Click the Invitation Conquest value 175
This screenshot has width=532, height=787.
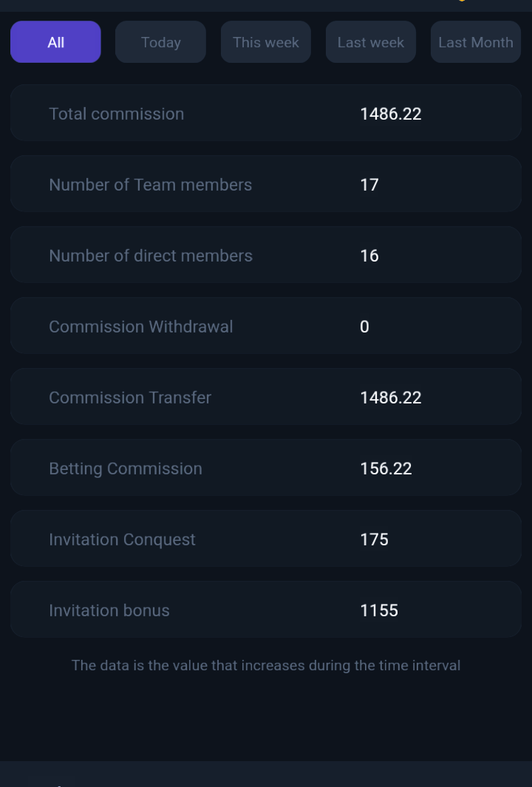point(374,539)
